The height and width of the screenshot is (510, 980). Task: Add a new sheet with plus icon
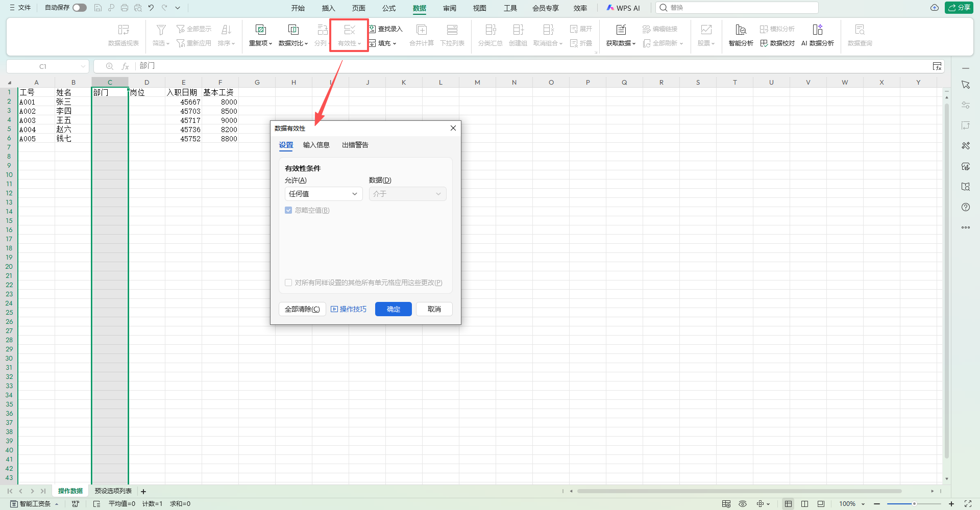pyautogui.click(x=143, y=492)
